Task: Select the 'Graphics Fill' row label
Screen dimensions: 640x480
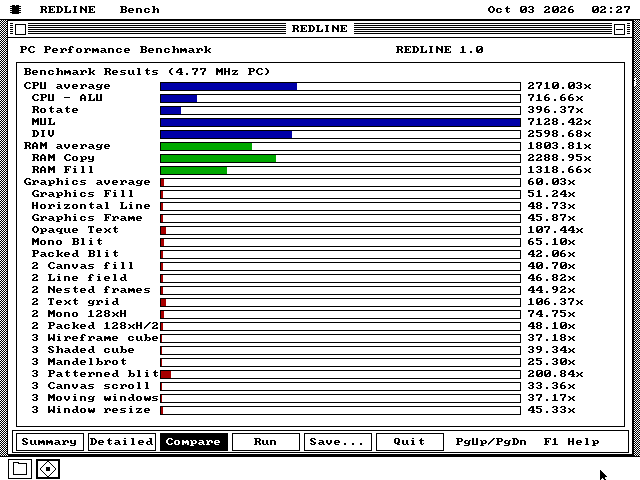Action: point(83,194)
